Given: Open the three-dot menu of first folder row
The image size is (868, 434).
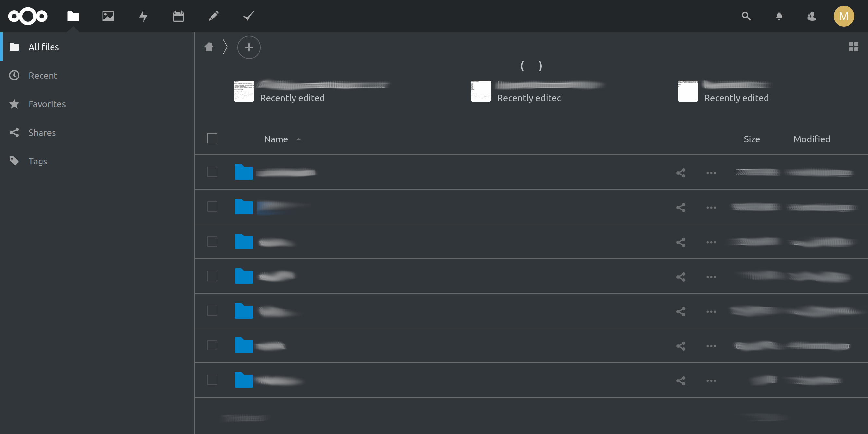Looking at the screenshot, I should 711,173.
